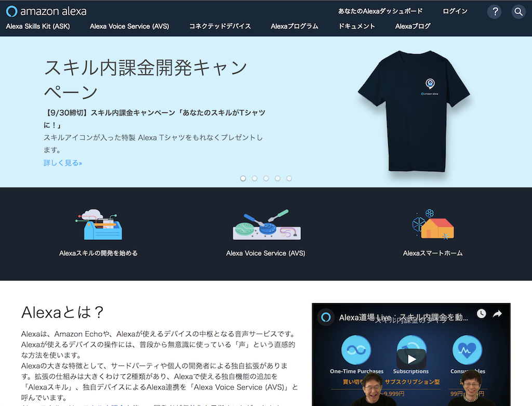Viewport: 532px width, 406px height.
Task: Click the Alexaスマートホーム label
Action: tap(433, 253)
